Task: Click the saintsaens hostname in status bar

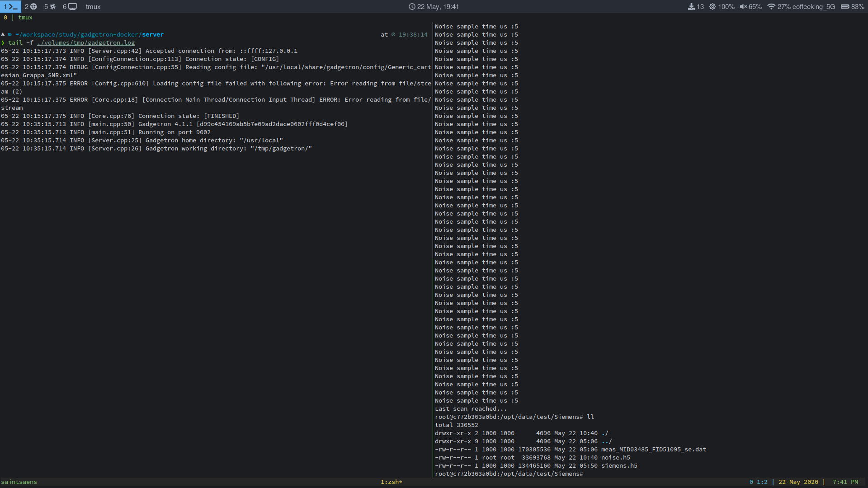Action: click(19, 482)
